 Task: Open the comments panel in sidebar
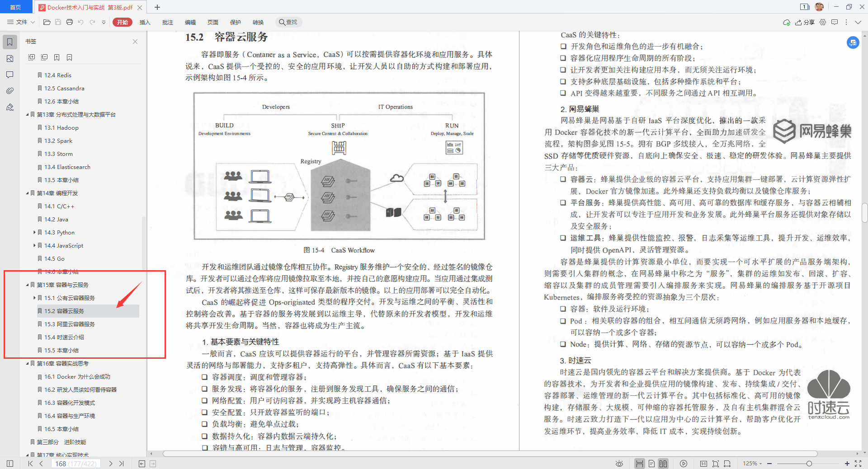coord(9,75)
